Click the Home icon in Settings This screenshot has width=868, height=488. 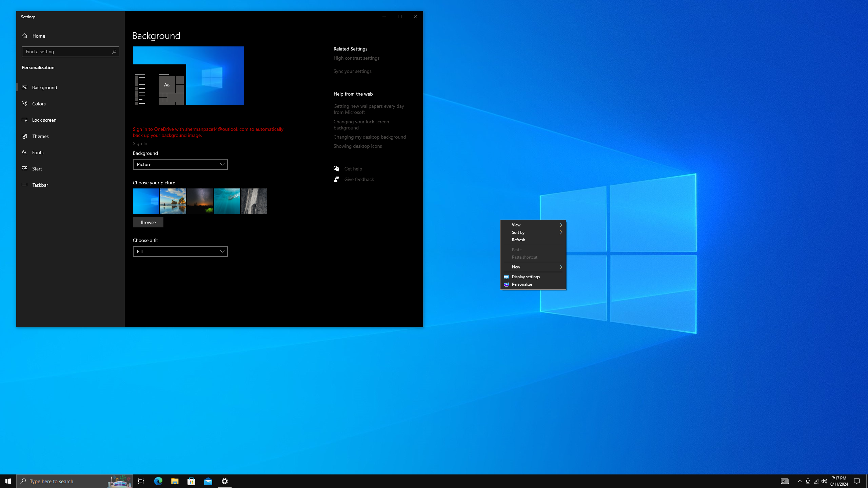[25, 36]
